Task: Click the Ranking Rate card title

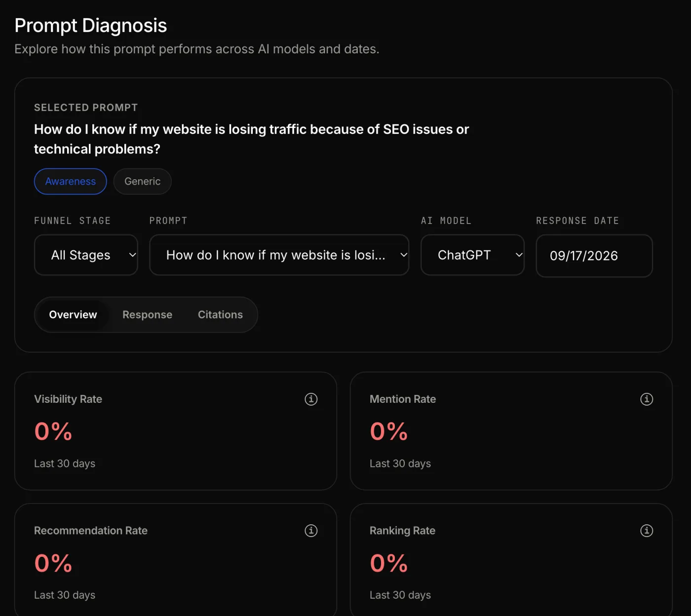Action: [403, 531]
